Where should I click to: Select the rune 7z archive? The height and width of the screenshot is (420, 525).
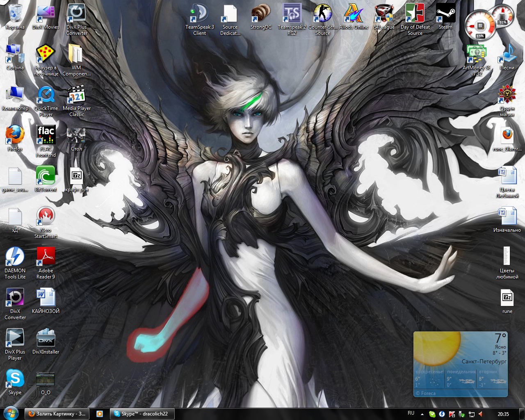pyautogui.click(x=507, y=301)
